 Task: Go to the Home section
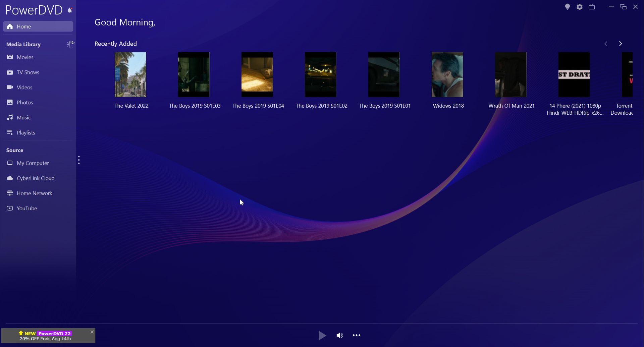click(x=38, y=26)
